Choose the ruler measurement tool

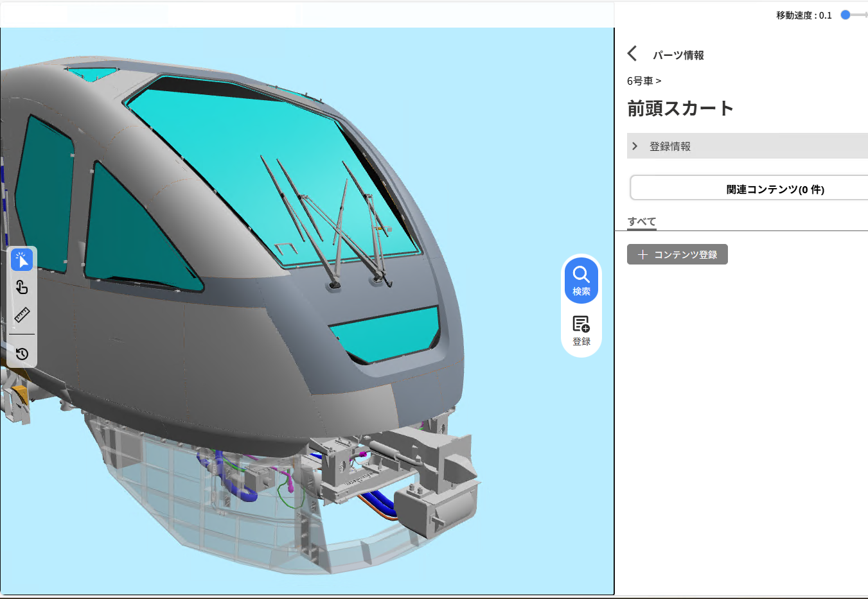click(x=22, y=315)
